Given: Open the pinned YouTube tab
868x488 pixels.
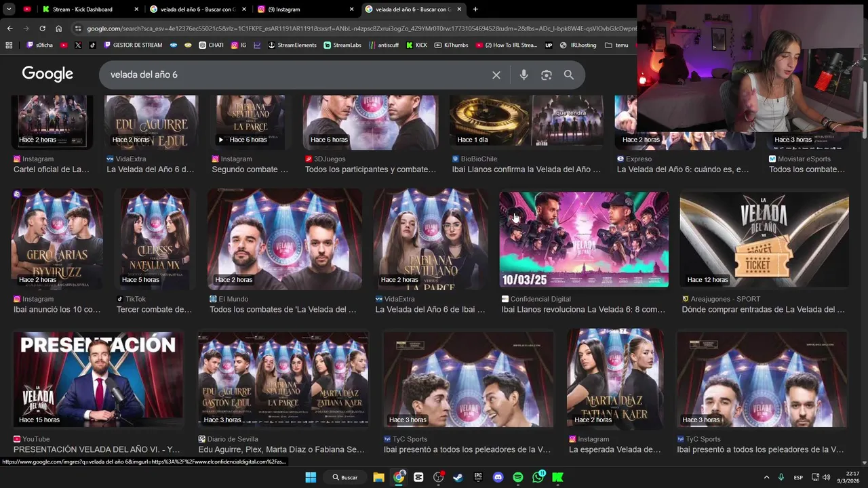Looking at the screenshot, I should [27, 9].
